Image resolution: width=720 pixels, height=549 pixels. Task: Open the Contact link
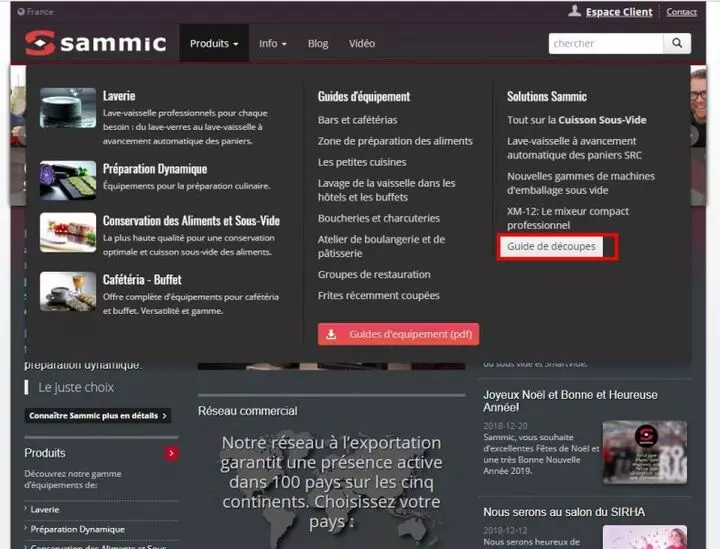[x=681, y=12]
